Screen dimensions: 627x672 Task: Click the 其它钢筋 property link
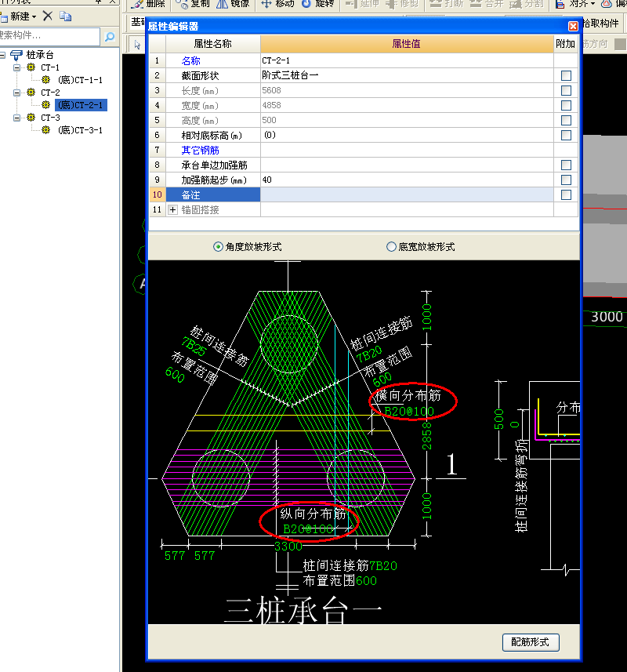coord(200,151)
